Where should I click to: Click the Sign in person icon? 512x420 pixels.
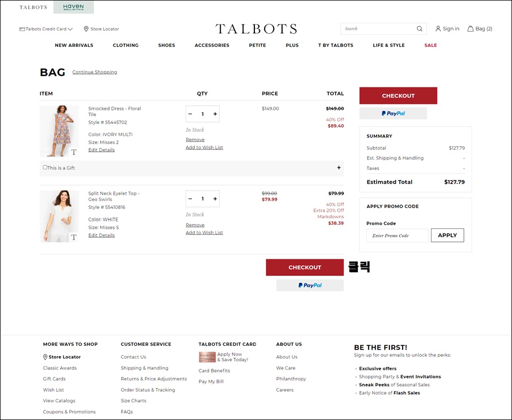[x=438, y=29]
